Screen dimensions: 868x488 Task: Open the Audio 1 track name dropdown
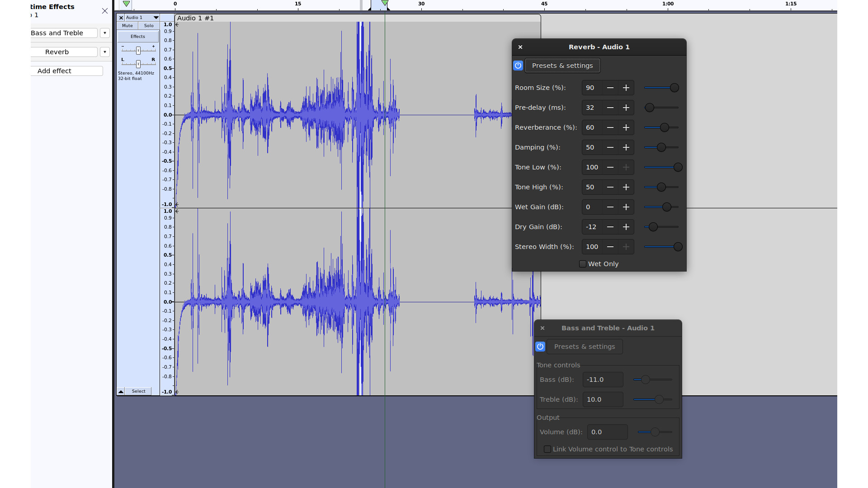click(156, 17)
